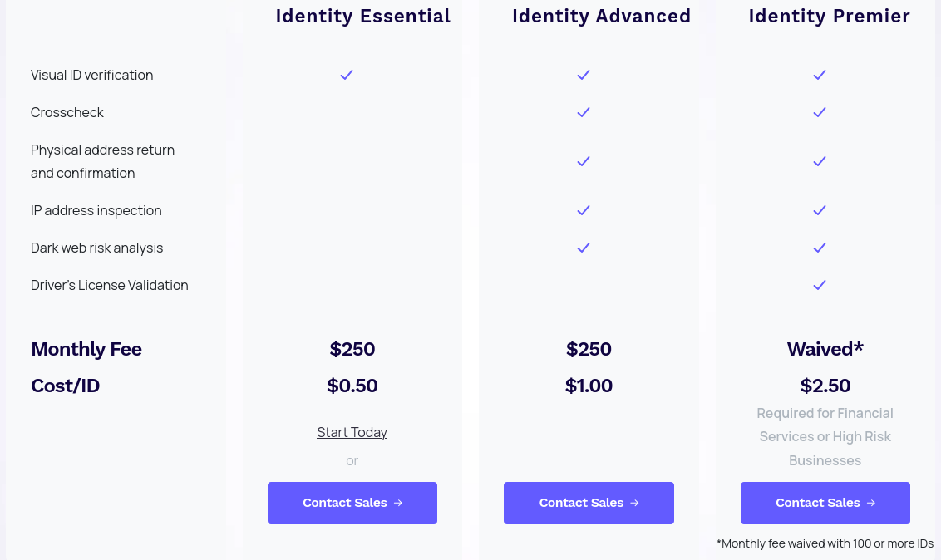Click the Waived* monthly fee text

coord(825,349)
